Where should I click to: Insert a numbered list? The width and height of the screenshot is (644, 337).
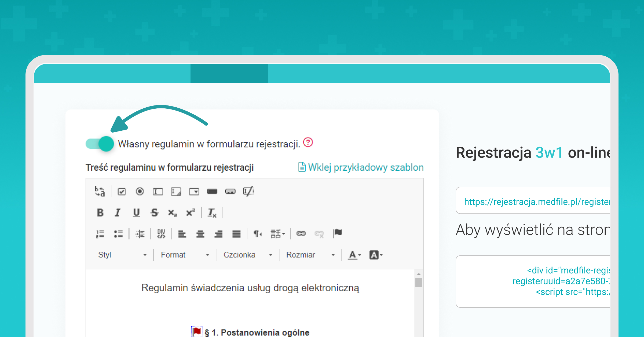(100, 234)
